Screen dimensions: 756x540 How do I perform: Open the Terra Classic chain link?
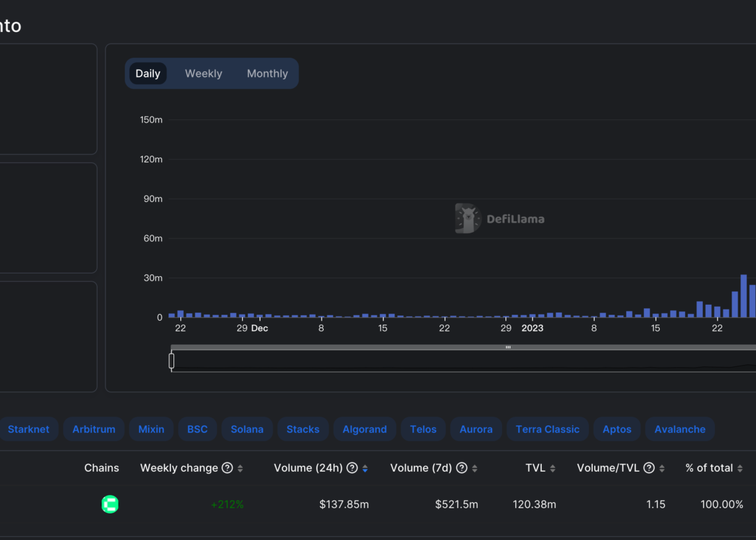pyautogui.click(x=547, y=429)
